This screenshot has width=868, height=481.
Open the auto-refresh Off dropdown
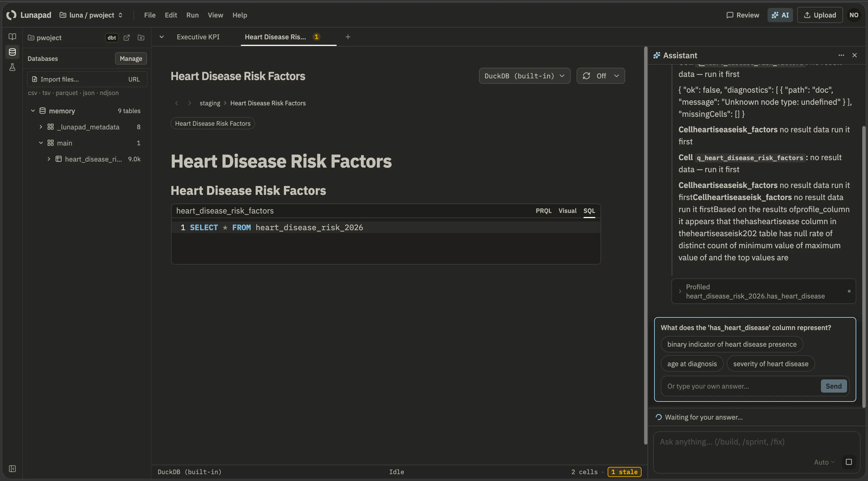coord(600,76)
